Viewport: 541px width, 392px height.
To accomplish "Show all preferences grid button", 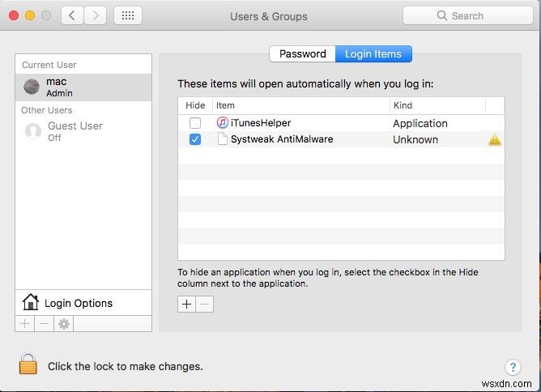I will click(128, 15).
